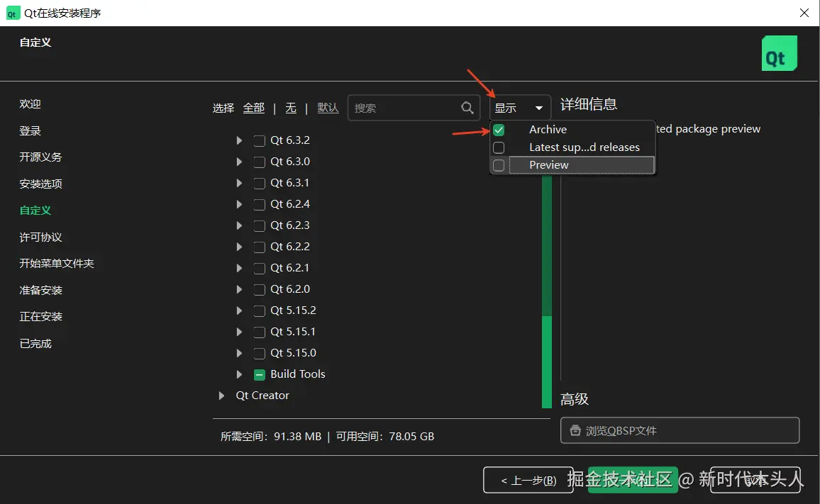Open the 显示 filter dropdown
The width and height of the screenshot is (820, 504).
(520, 108)
